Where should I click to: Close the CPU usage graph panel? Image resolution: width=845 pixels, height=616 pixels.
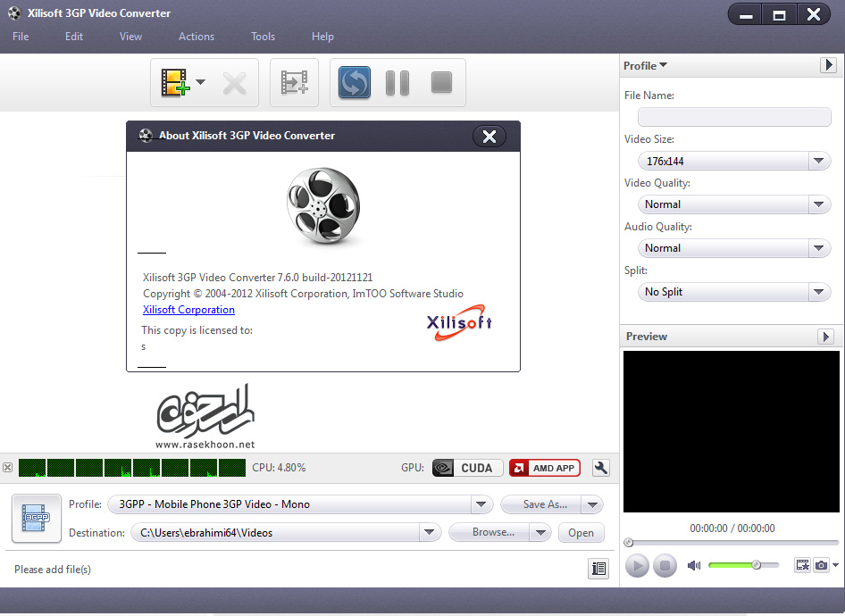(x=7, y=468)
